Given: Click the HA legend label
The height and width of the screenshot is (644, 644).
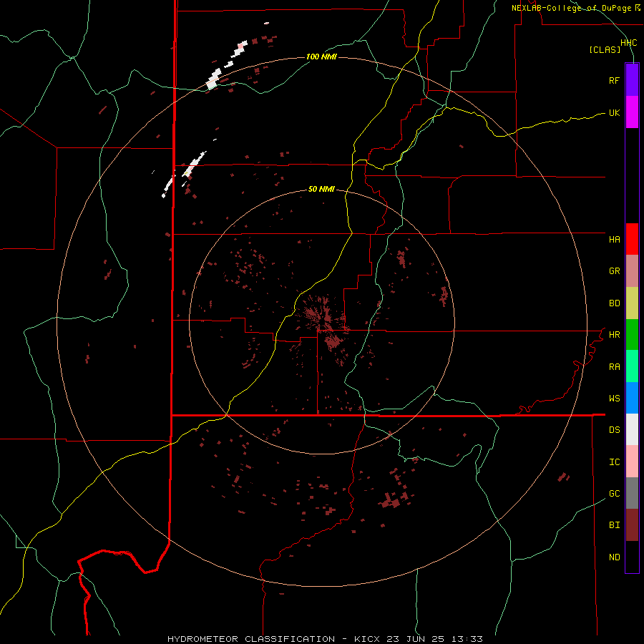Looking at the screenshot, I should (x=614, y=240).
